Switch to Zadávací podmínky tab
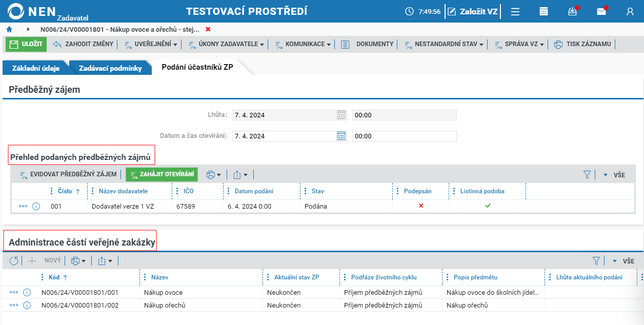 (111, 68)
